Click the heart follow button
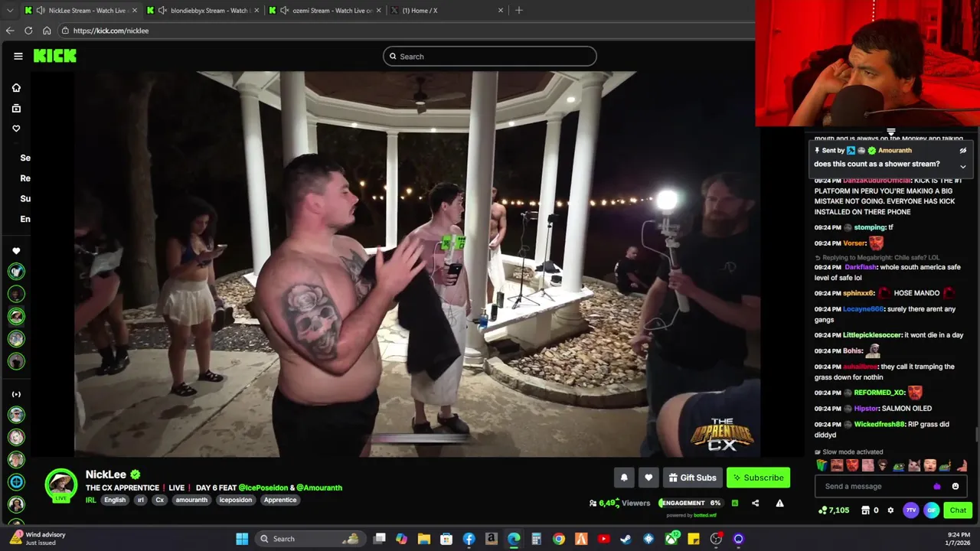This screenshot has height=551, width=980. [x=648, y=478]
